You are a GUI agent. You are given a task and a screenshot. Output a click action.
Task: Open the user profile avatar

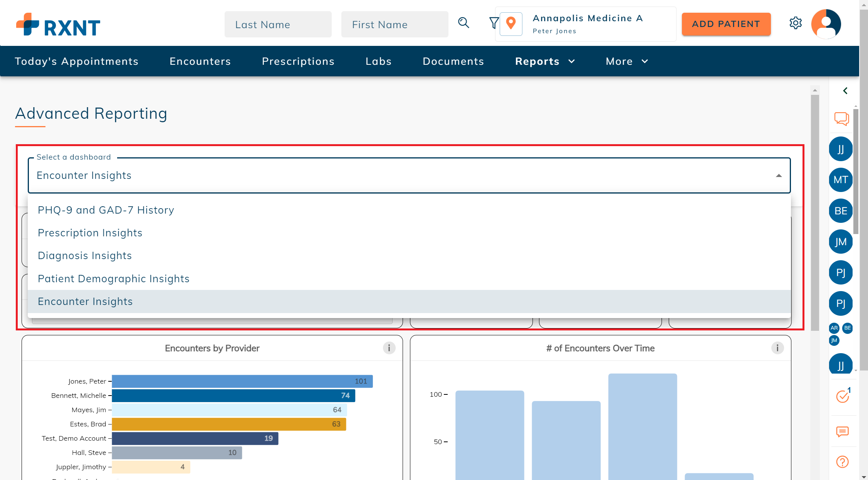click(x=826, y=24)
